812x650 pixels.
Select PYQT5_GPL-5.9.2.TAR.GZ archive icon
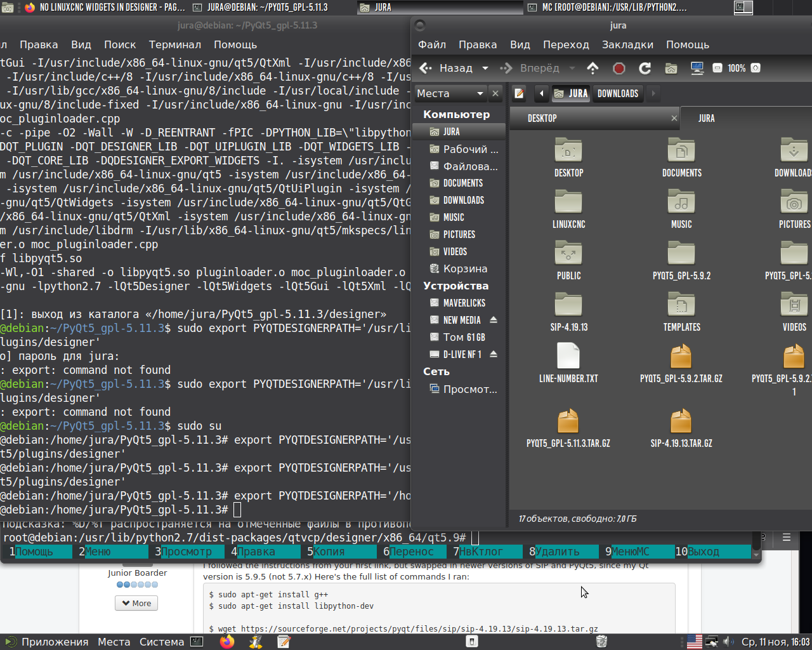(681, 357)
